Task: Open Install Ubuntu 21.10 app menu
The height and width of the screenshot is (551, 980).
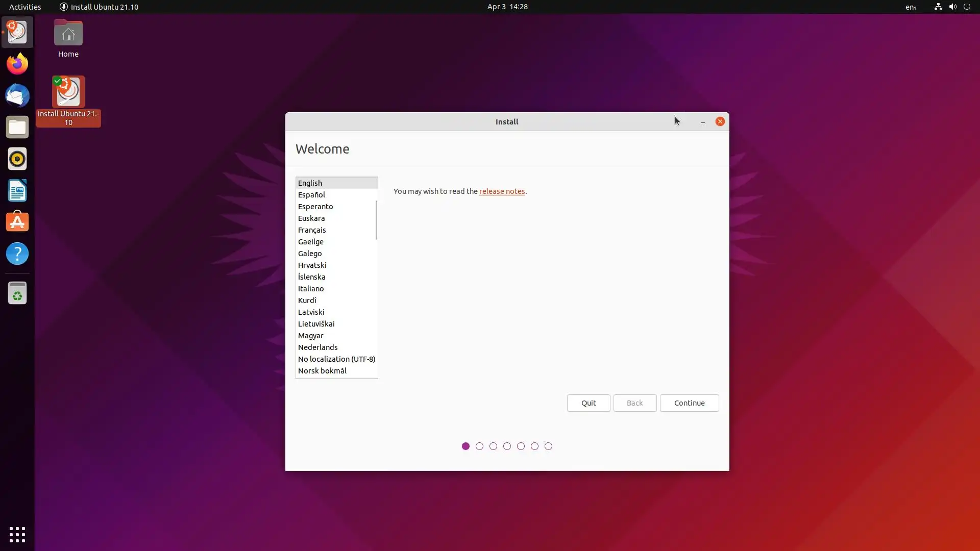Action: (99, 7)
